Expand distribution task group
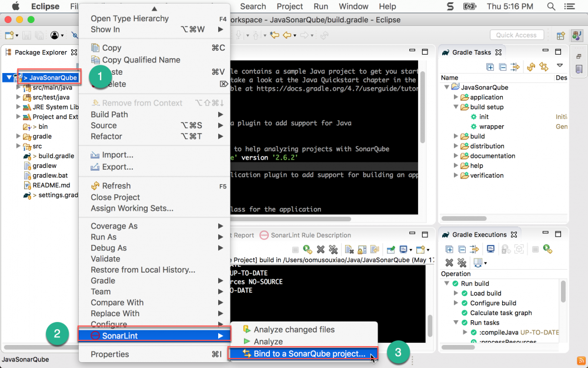Viewport: 588px width, 368px height. 456,146
